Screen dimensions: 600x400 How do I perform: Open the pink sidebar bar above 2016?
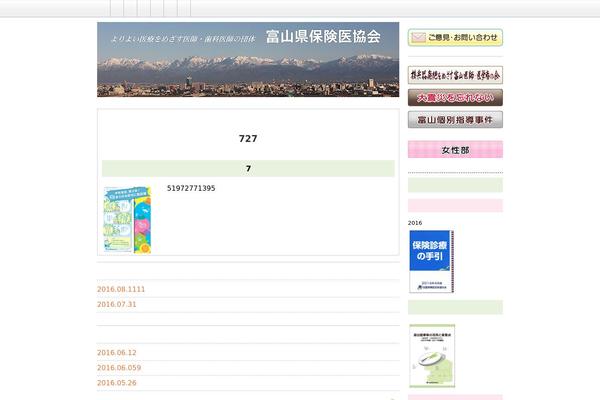point(455,206)
